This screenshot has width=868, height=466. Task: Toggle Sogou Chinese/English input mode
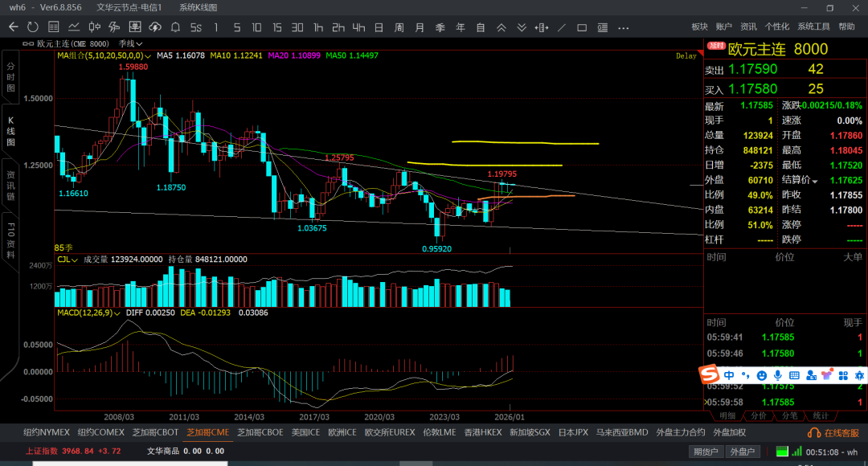click(729, 375)
